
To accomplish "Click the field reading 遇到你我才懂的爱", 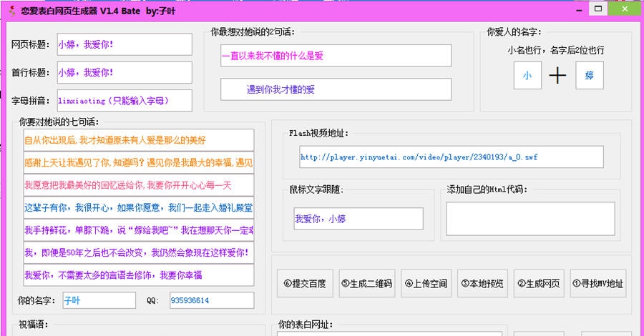I will click(x=336, y=89).
